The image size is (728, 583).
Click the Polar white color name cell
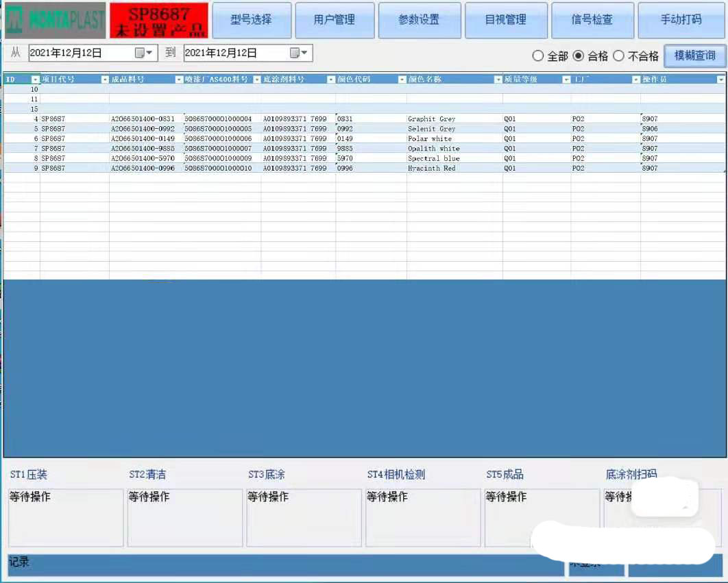click(x=454, y=138)
